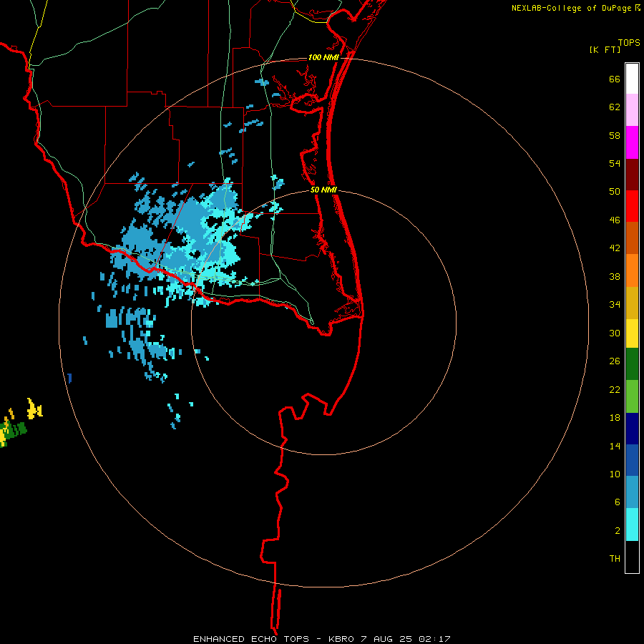The image size is (644, 644).
Task: Click the navy 22 kft color band
Action: pyautogui.click(x=632, y=429)
